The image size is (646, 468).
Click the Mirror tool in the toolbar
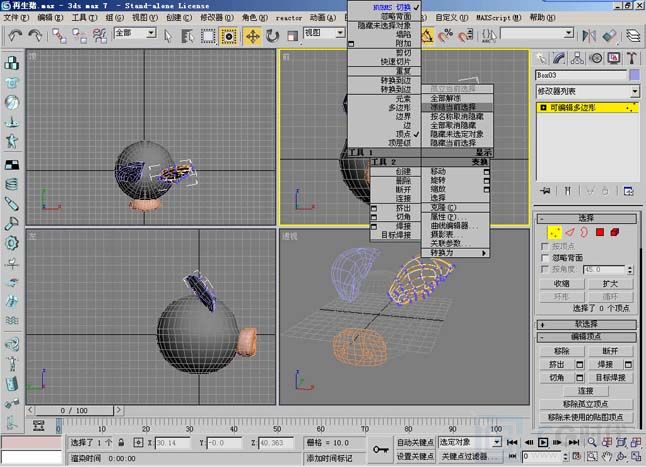pyautogui.click(x=589, y=36)
